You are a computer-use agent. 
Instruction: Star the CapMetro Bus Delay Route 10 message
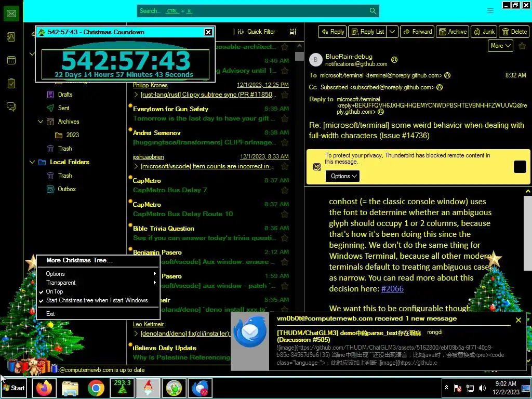(x=285, y=214)
